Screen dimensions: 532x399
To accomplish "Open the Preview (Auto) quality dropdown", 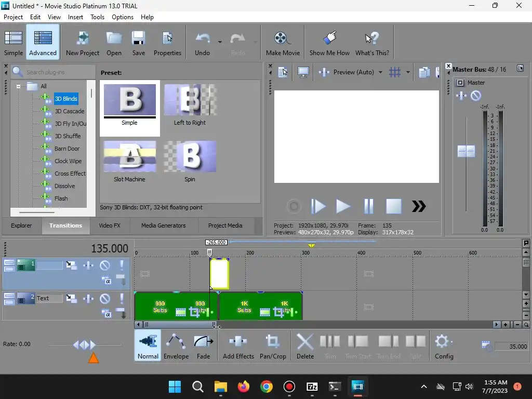I will point(380,72).
